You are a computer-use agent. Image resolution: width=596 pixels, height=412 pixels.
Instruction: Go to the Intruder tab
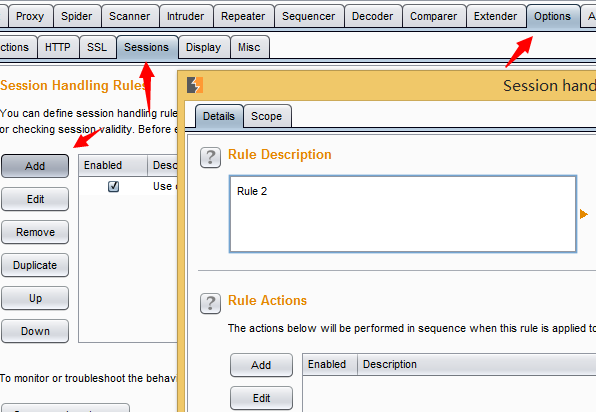(x=185, y=16)
